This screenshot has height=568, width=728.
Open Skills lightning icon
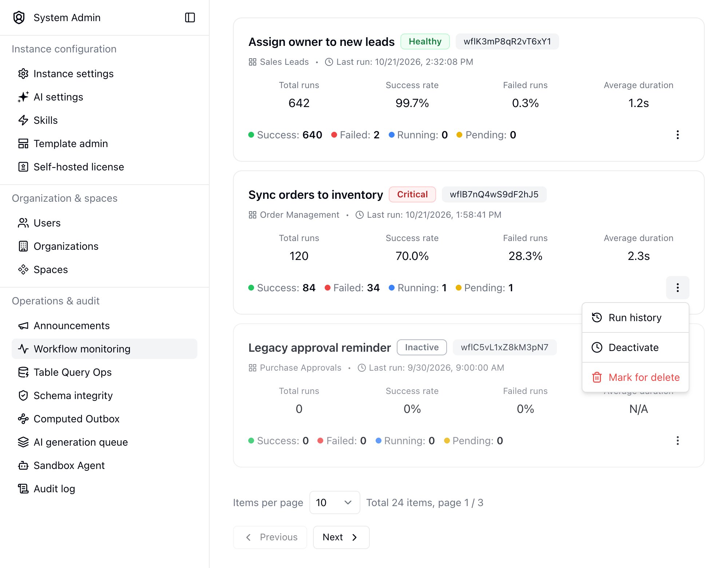[x=23, y=120]
